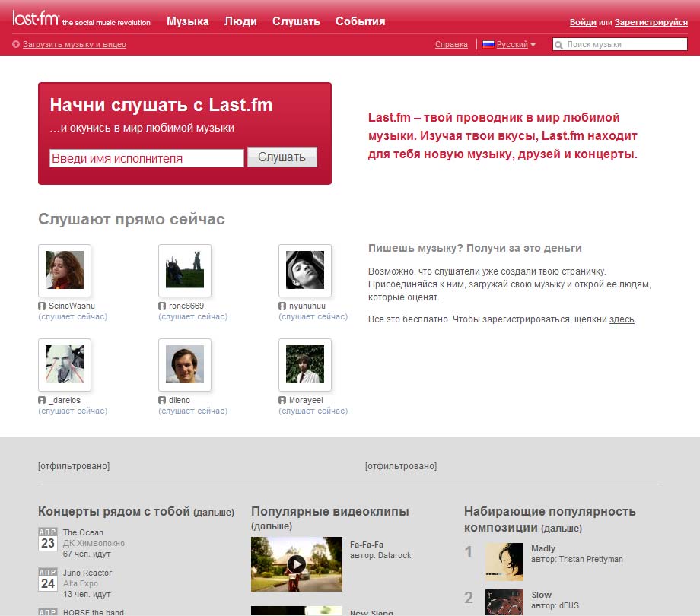Open the Справка help link
This screenshot has width=700, height=616.
pos(451,45)
